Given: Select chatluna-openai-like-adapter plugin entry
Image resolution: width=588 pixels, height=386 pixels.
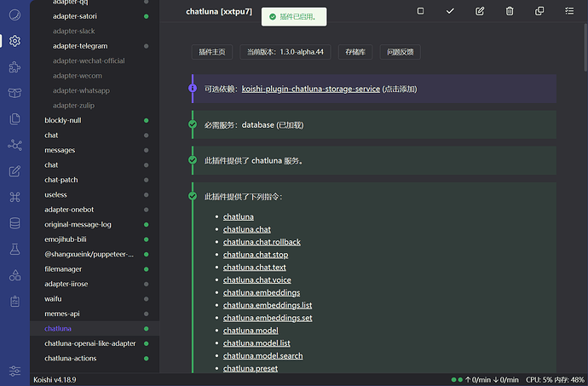Looking at the screenshot, I should 89,343.
